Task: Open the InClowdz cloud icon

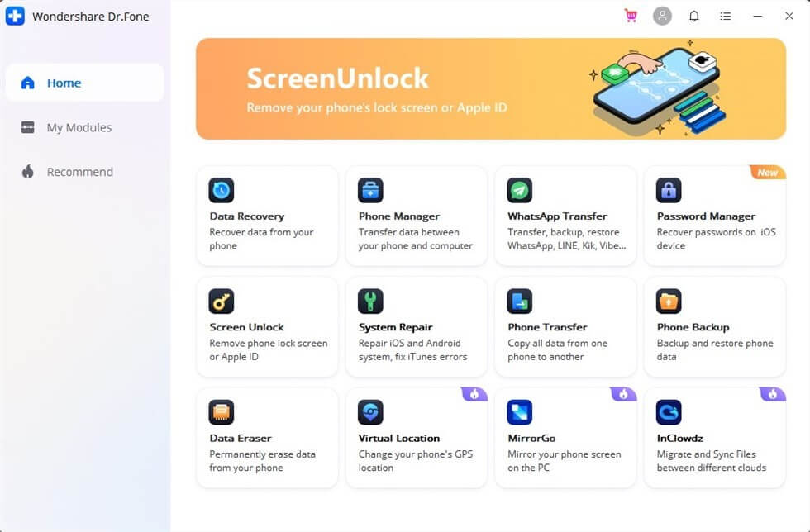Action: [x=669, y=412]
